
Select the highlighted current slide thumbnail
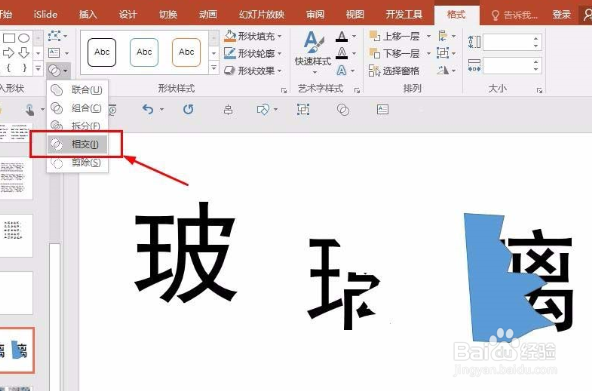pyautogui.click(x=17, y=351)
